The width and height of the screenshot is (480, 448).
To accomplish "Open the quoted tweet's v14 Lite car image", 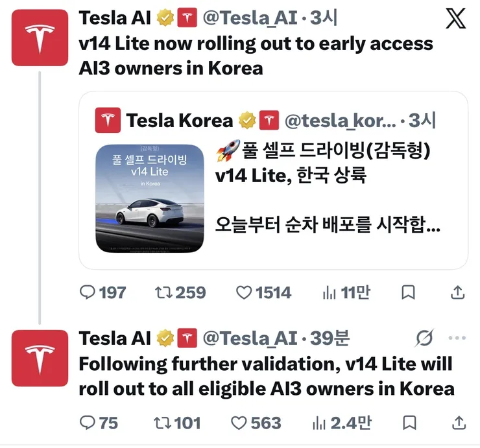I will click(150, 198).
